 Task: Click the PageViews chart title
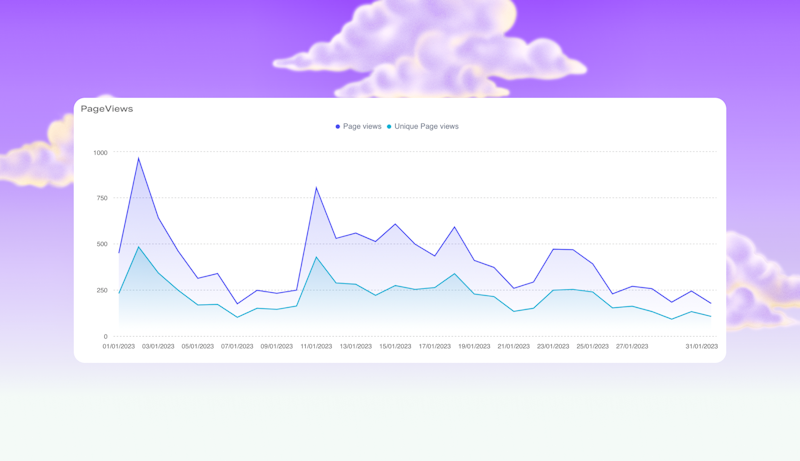tap(107, 109)
